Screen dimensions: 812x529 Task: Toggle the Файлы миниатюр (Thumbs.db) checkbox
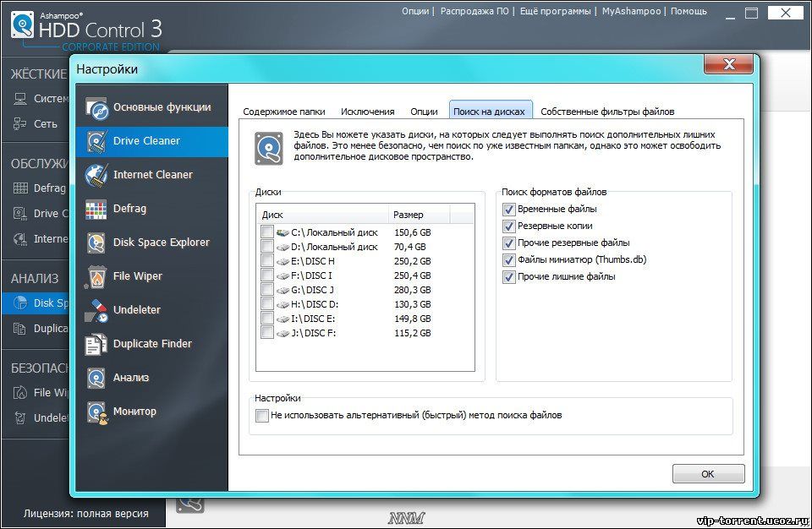[509, 259]
